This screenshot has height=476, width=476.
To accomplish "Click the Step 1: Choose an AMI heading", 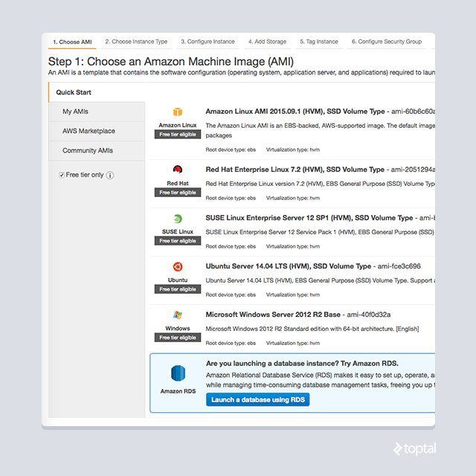I will [171, 62].
